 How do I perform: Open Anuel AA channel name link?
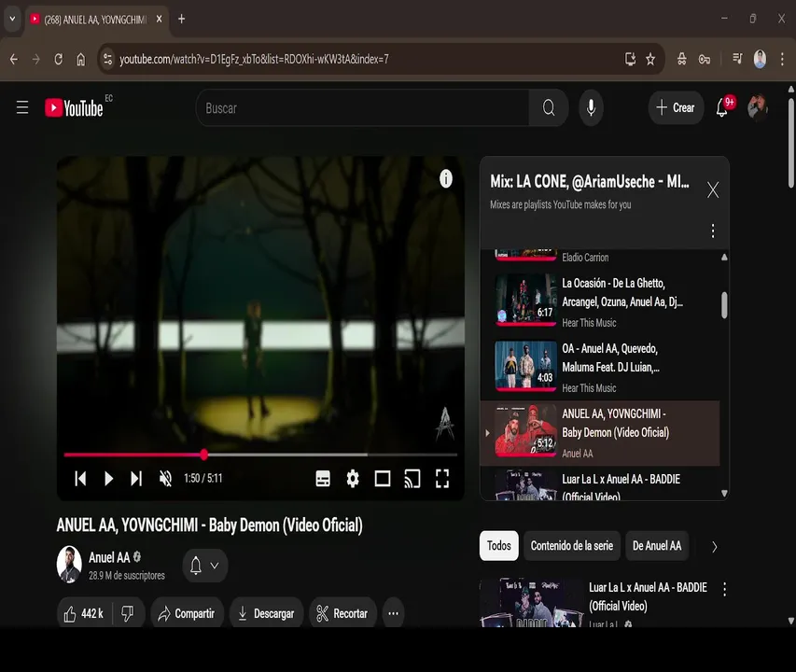[110, 557]
